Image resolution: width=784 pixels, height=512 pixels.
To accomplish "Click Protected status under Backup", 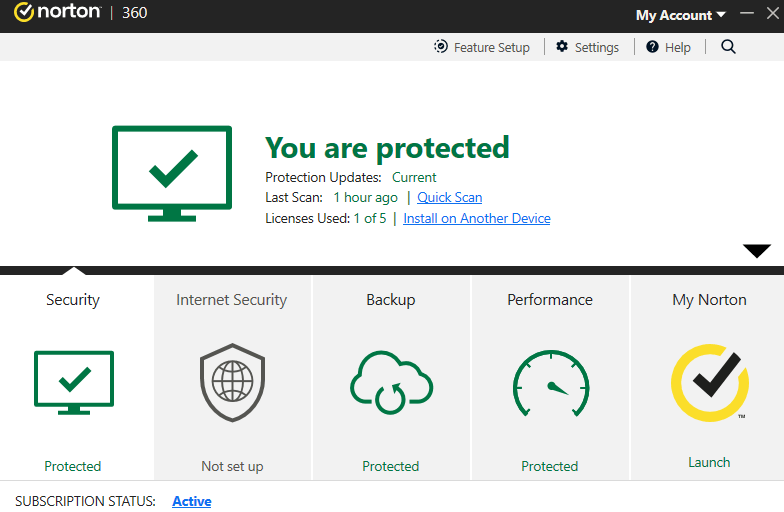I will pyautogui.click(x=391, y=466).
